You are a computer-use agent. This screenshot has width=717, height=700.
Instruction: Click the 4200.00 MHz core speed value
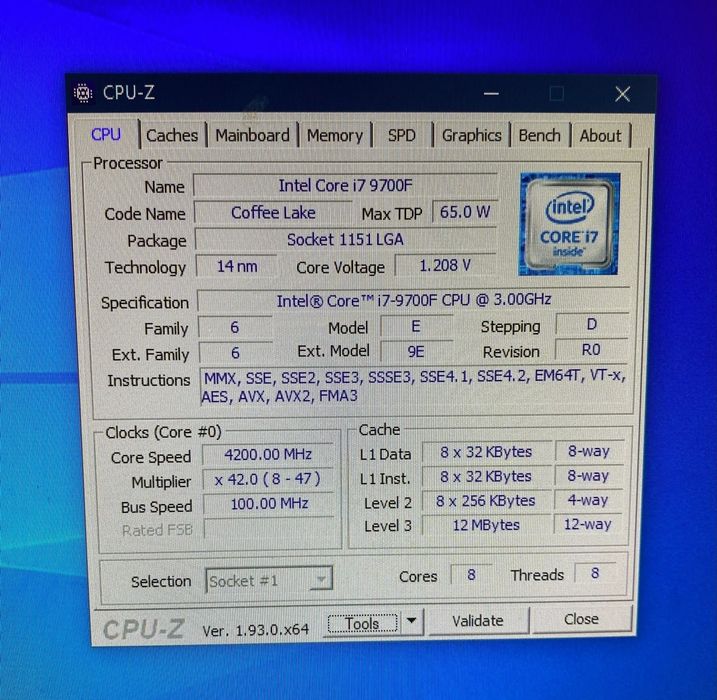tap(268, 454)
